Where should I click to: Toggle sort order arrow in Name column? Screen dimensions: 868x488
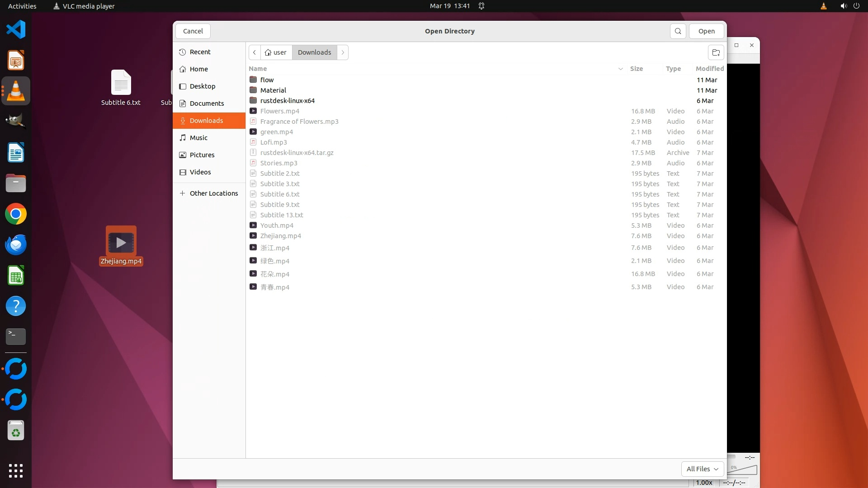click(x=620, y=69)
